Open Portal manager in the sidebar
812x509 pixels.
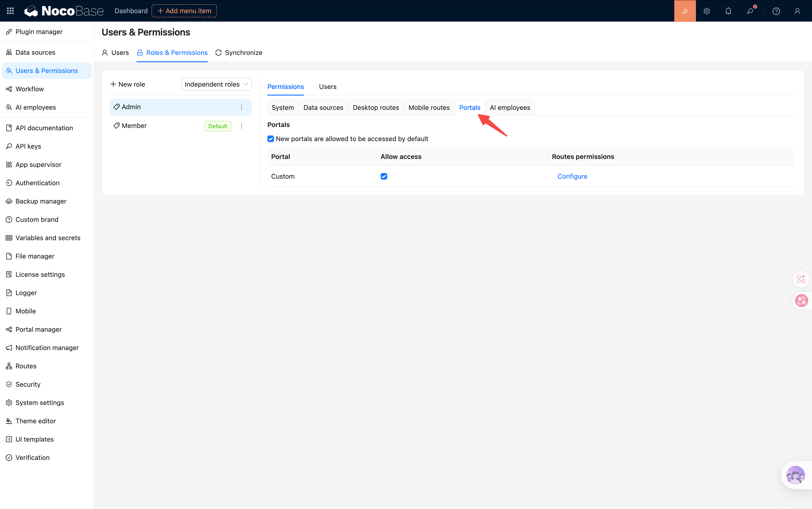pyautogui.click(x=39, y=329)
